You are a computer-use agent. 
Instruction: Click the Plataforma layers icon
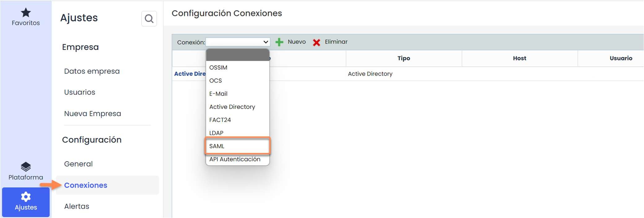(26, 167)
